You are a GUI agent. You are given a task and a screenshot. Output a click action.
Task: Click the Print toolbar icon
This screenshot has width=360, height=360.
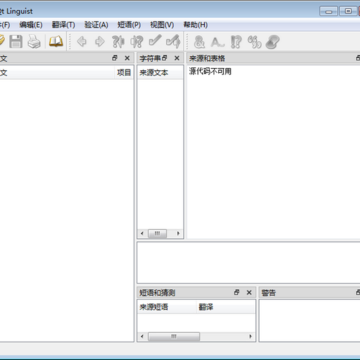[x=34, y=41]
